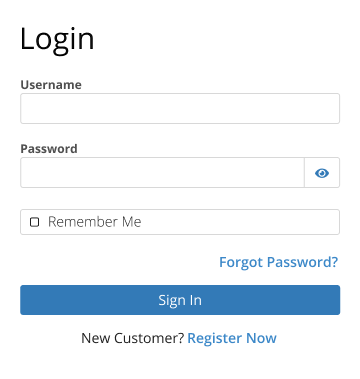
Task: Click empty area inside Remember Me box
Action: (x=240, y=222)
